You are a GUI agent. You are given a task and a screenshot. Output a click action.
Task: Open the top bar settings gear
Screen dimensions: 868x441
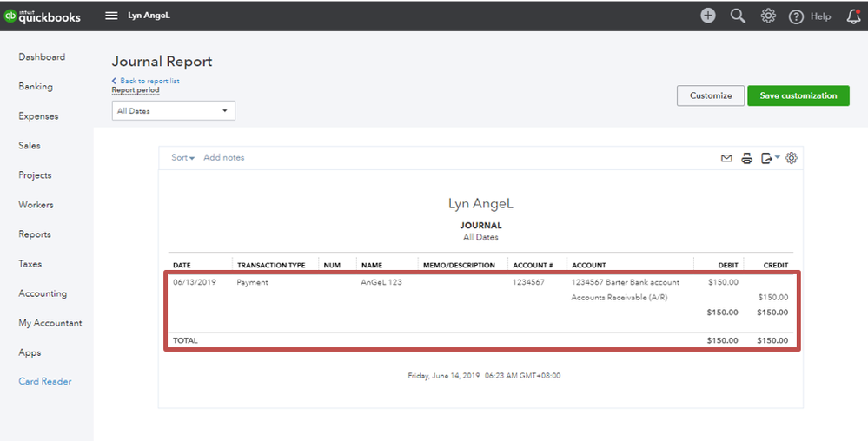tap(768, 16)
